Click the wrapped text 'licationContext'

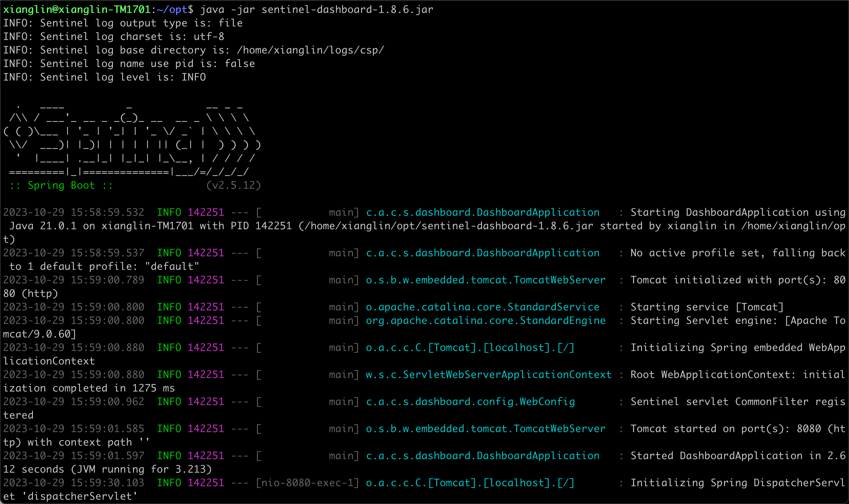pos(49,361)
